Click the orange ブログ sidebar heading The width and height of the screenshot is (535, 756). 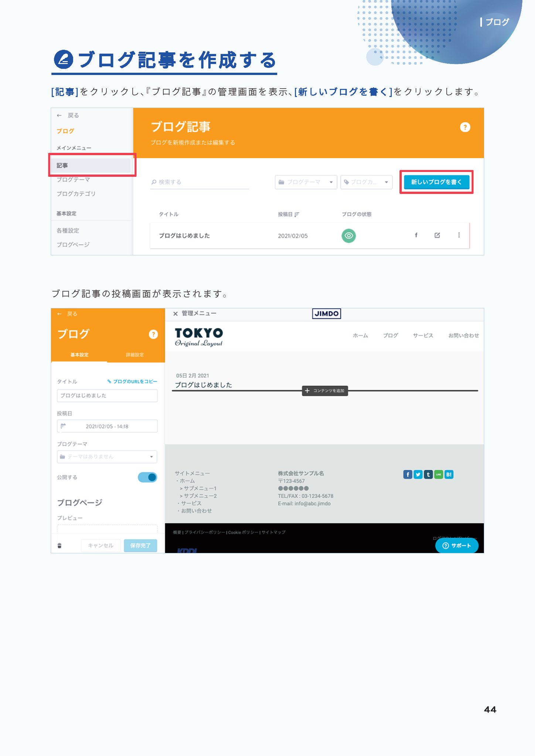65,131
